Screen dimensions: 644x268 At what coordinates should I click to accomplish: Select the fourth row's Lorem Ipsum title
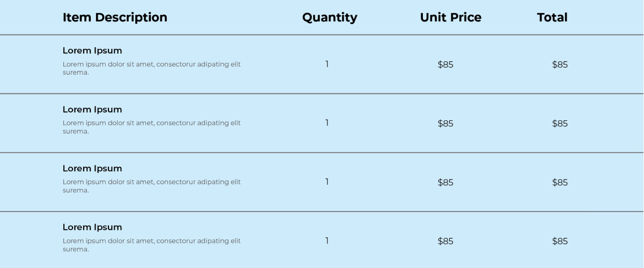click(92, 227)
